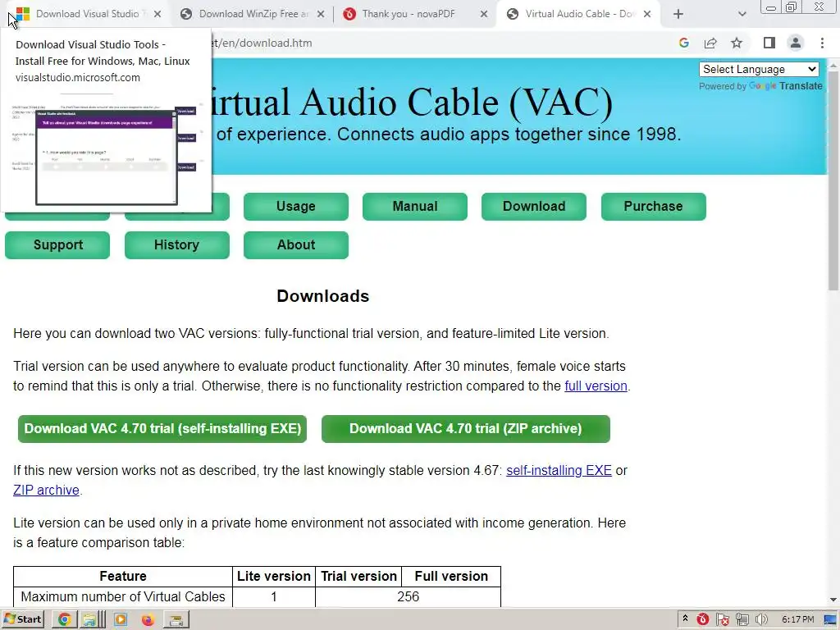The height and width of the screenshot is (630, 840).
Task: Click the Downloads heading text
Action: [x=323, y=296]
